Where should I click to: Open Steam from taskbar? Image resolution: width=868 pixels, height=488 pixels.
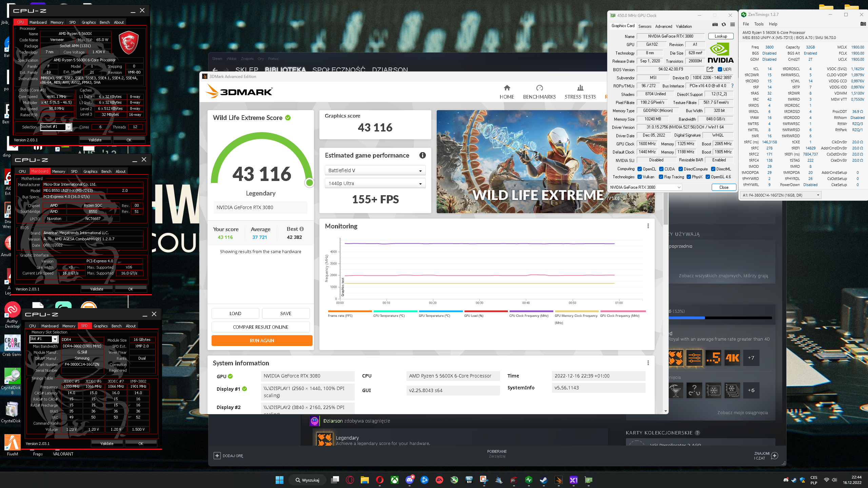544,480
